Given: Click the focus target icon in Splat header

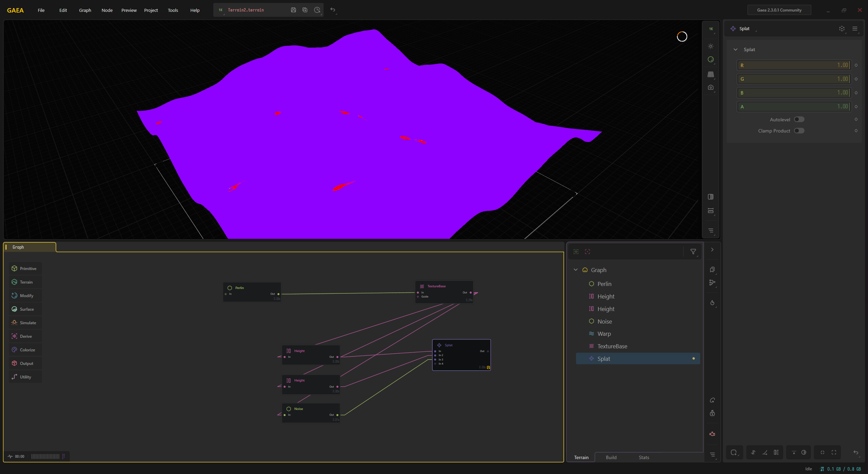Looking at the screenshot, I should (x=842, y=29).
